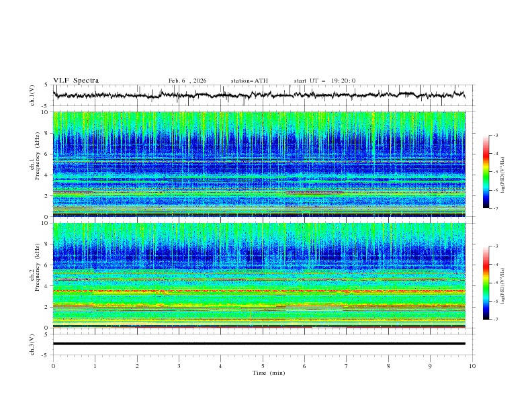Click '-7' on the ch.2 colorbar
The width and height of the screenshot is (532, 411).
pyautogui.click(x=495, y=320)
